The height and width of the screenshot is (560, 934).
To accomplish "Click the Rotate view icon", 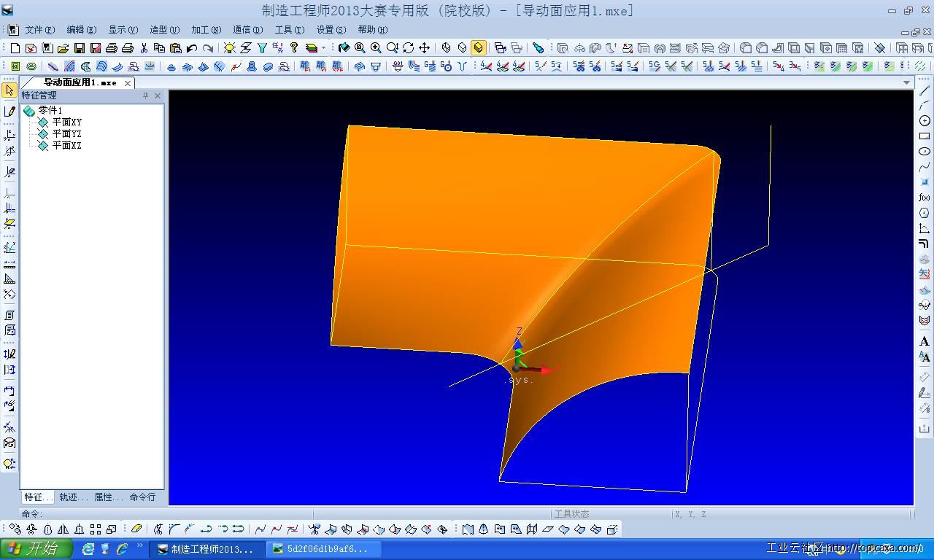I will click(408, 48).
